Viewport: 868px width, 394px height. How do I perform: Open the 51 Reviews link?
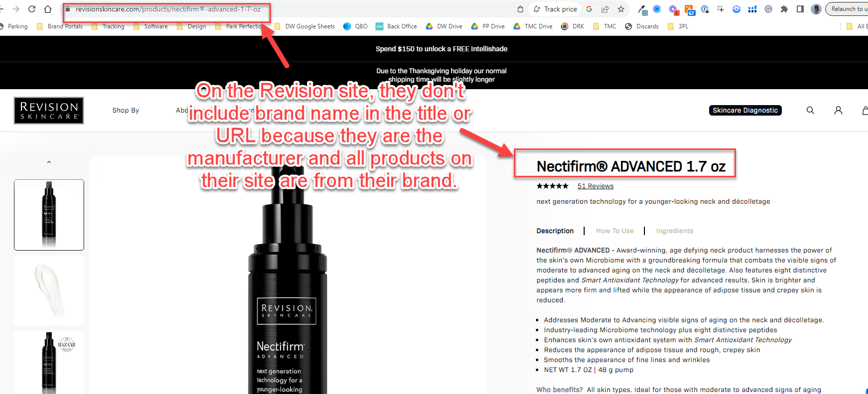(595, 186)
